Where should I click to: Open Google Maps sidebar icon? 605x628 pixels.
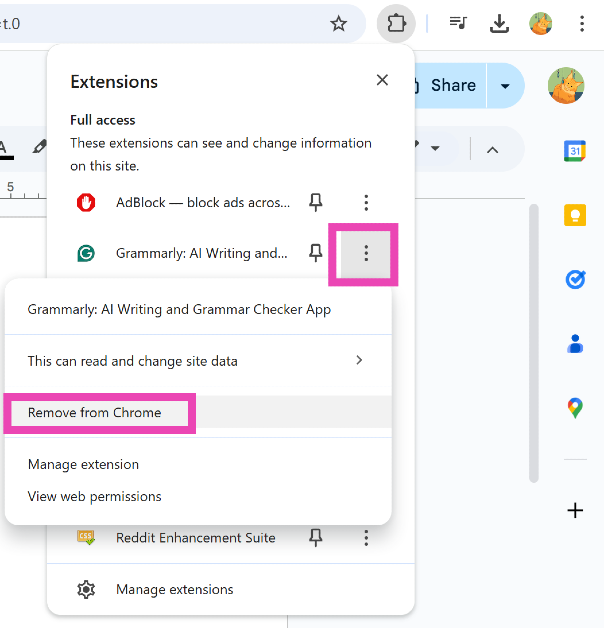click(x=575, y=408)
